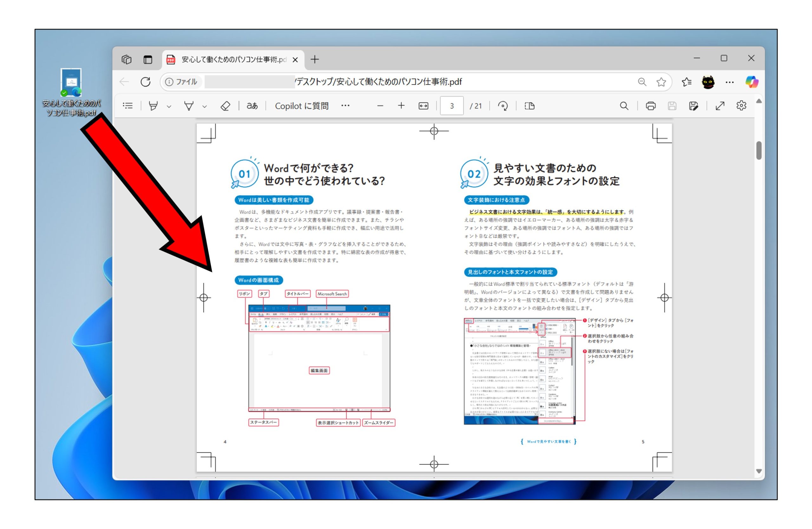Click the scrollbar up arrow

pos(758,101)
